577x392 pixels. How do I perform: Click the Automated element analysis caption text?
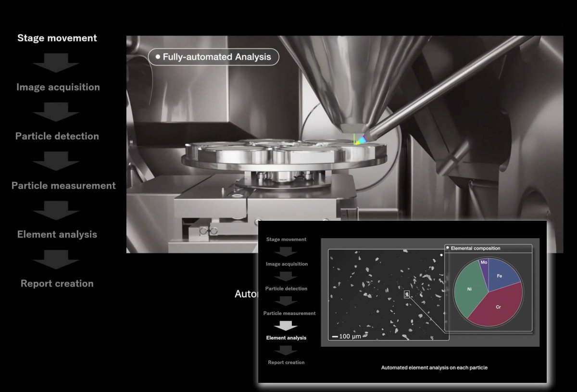[x=434, y=367]
